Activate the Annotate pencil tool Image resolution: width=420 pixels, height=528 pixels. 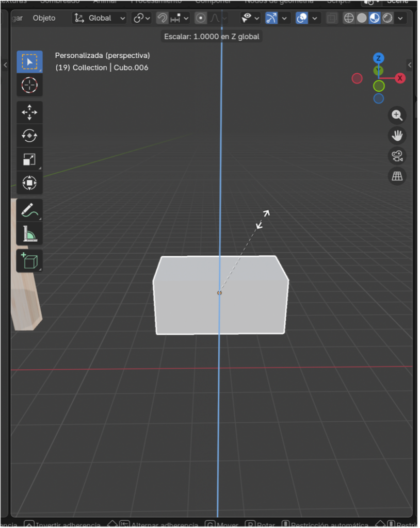(29, 210)
